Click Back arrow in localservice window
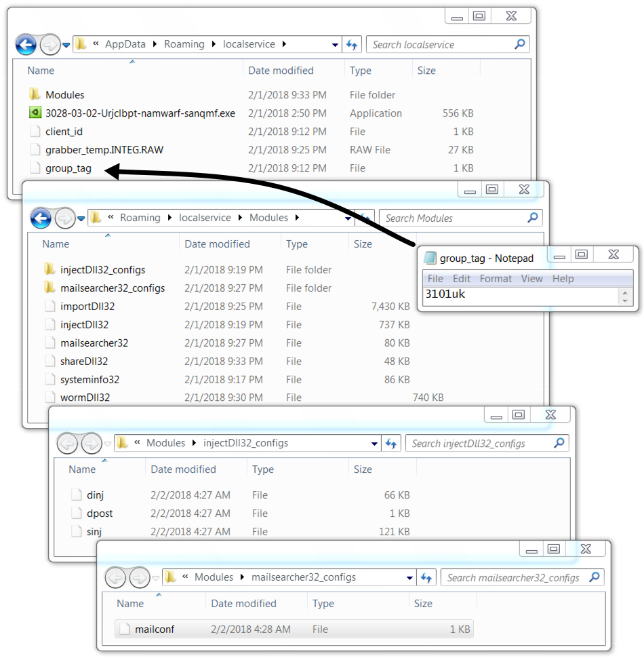This screenshot has height=658, width=644. coord(26,45)
